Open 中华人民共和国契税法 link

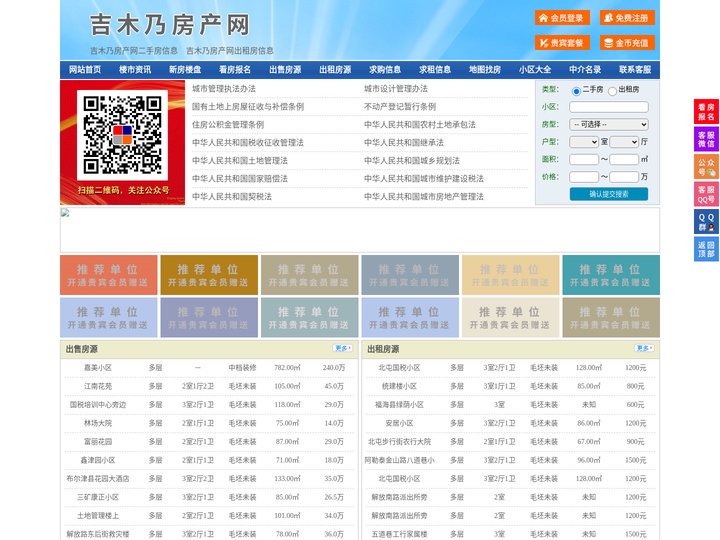pyautogui.click(x=232, y=197)
